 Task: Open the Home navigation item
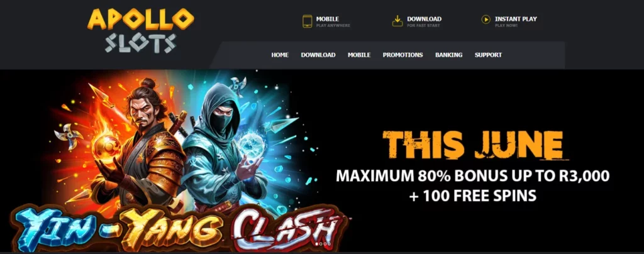point(280,55)
